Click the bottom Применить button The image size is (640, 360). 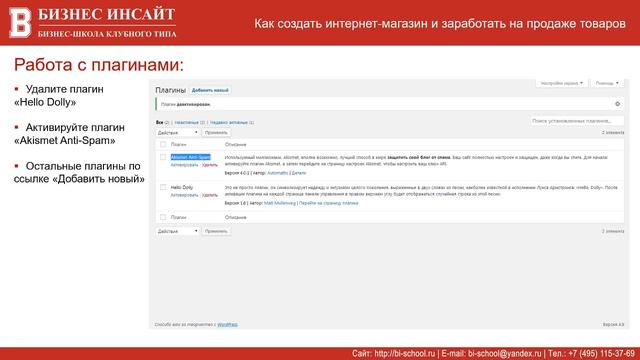pos(216,231)
